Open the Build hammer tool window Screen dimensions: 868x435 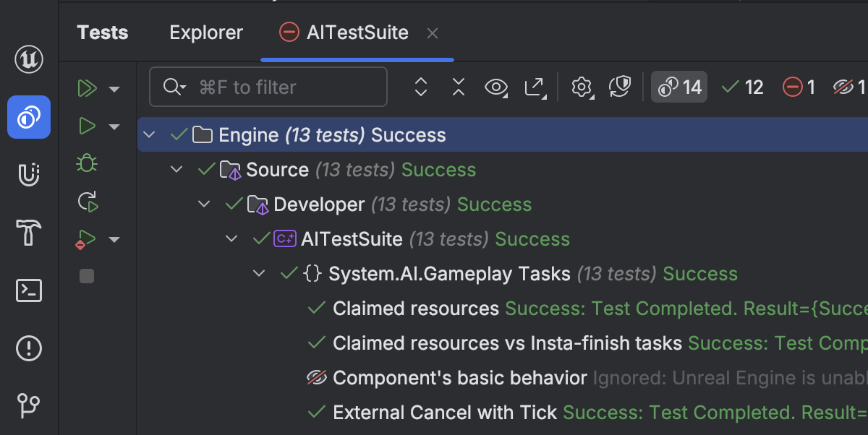(29, 233)
